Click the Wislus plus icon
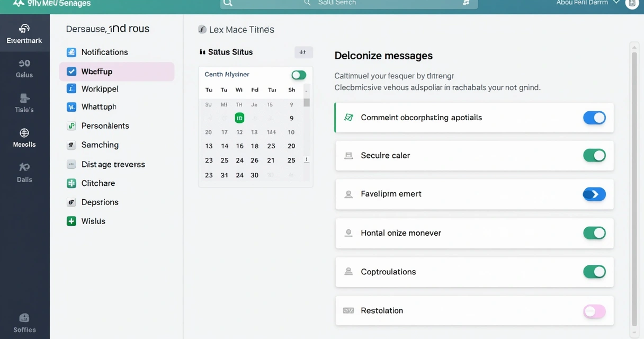Image resolution: width=644 pixels, height=339 pixels. (x=71, y=221)
